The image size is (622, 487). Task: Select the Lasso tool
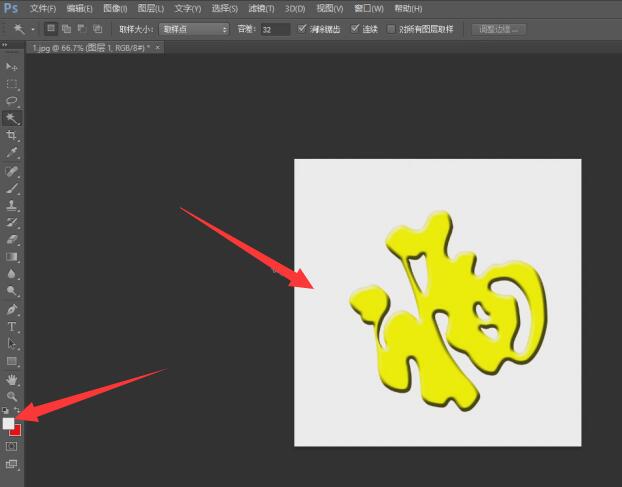click(12, 101)
